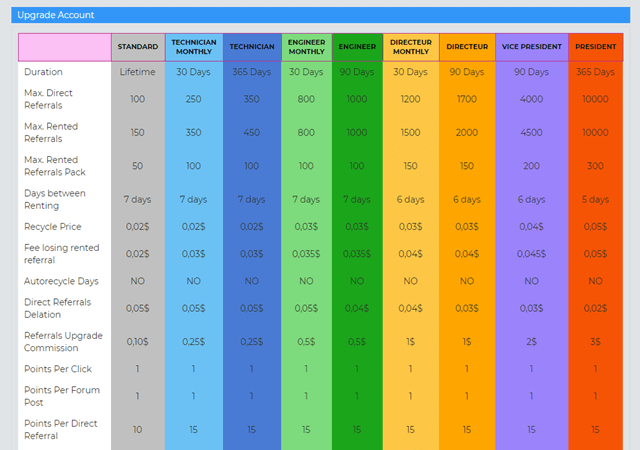Select the VICE PRESIDENT column header
This screenshot has width=640, height=450.
[x=531, y=47]
